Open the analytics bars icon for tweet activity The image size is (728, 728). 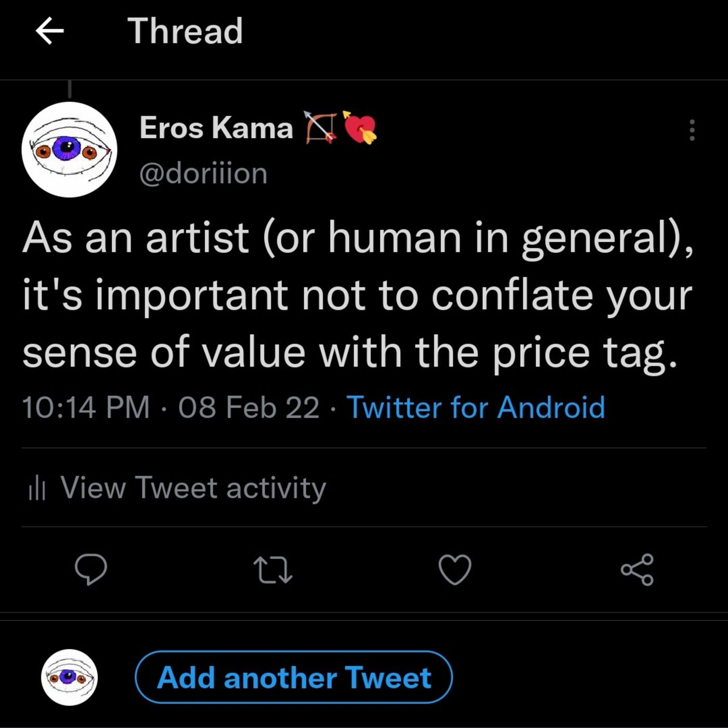[x=37, y=488]
